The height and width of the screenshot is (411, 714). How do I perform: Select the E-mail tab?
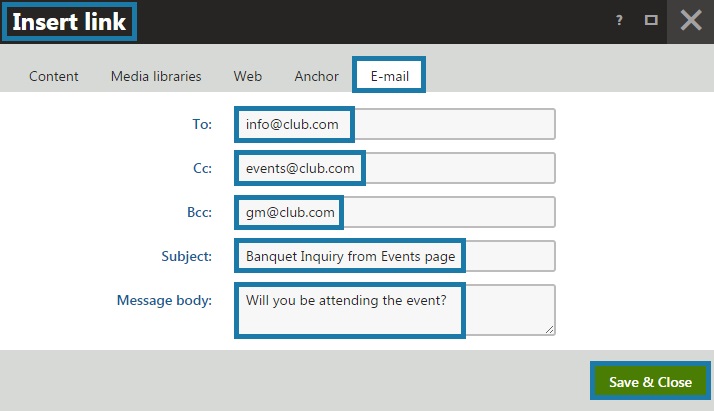[389, 76]
